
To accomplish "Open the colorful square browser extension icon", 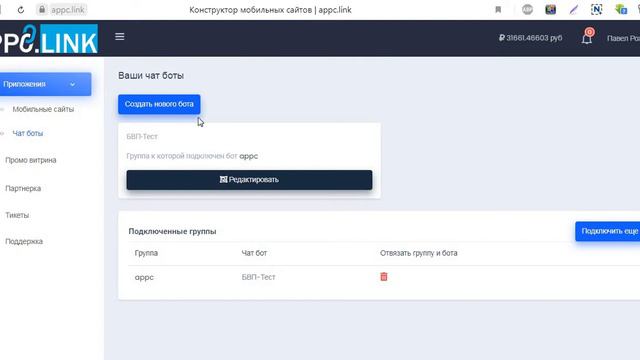I will pos(550,9).
